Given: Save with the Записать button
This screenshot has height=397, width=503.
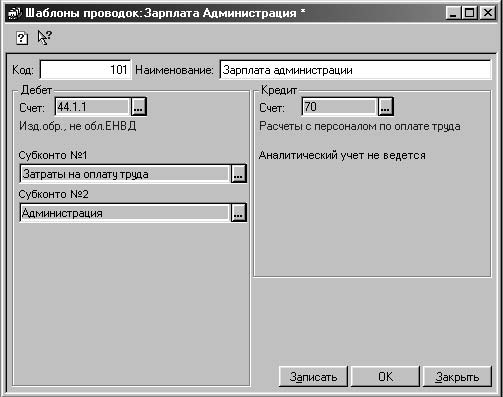Looking at the screenshot, I should (x=313, y=377).
